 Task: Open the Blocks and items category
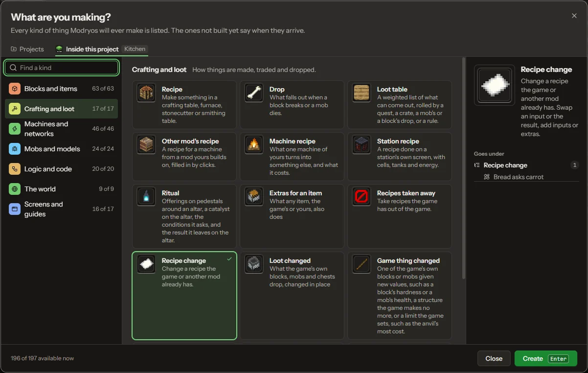(x=61, y=89)
